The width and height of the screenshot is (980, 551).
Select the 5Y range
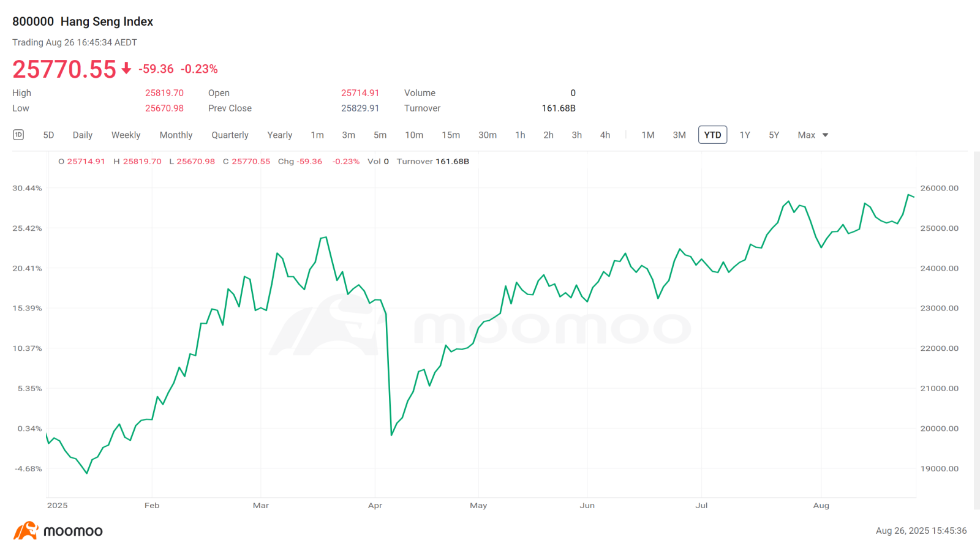pyautogui.click(x=774, y=135)
